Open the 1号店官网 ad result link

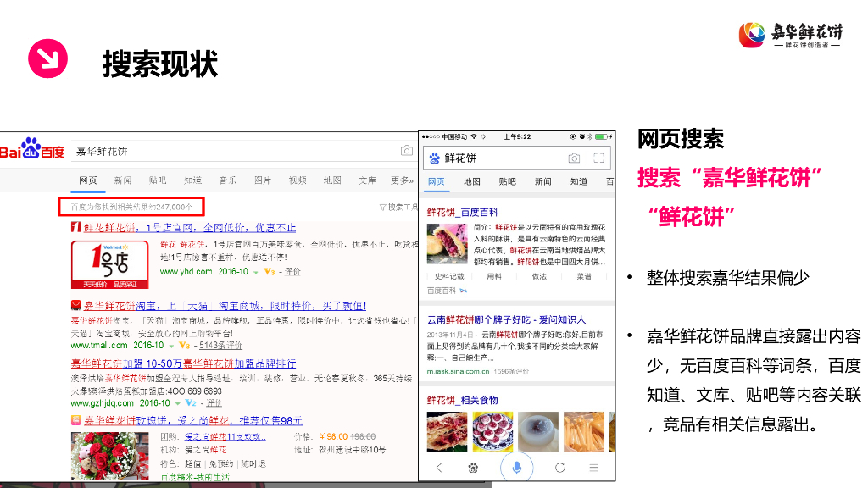click(190, 227)
